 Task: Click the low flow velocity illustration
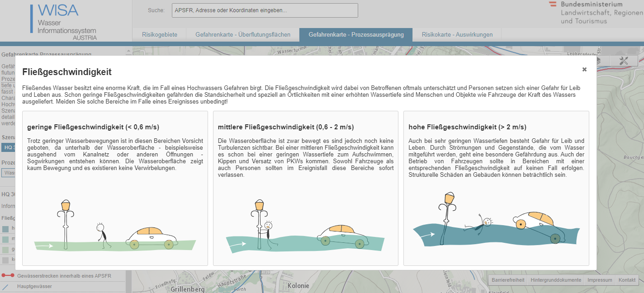tap(115, 226)
